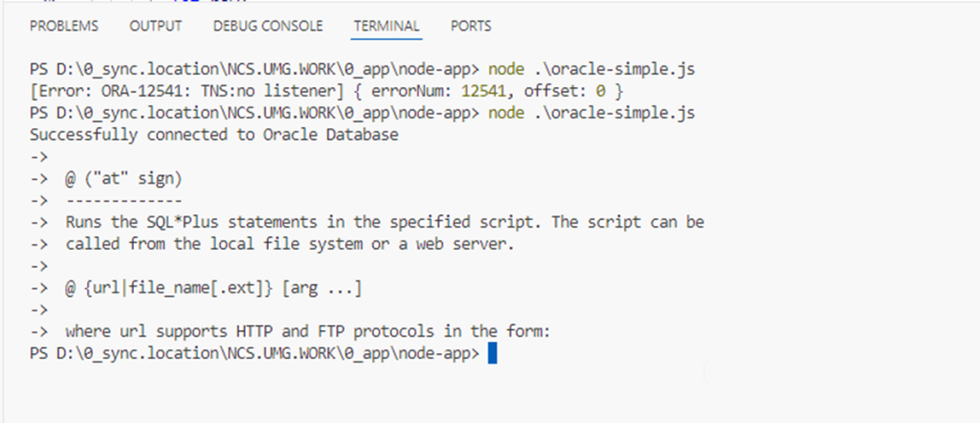
Task: Switch to the PROBLEMS tab
Action: 64,27
